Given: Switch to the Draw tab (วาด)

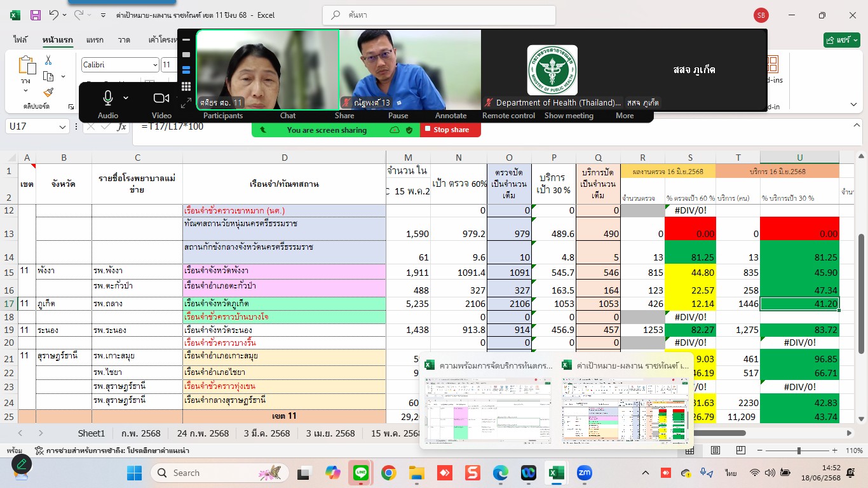Looking at the screenshot, I should (x=124, y=40).
